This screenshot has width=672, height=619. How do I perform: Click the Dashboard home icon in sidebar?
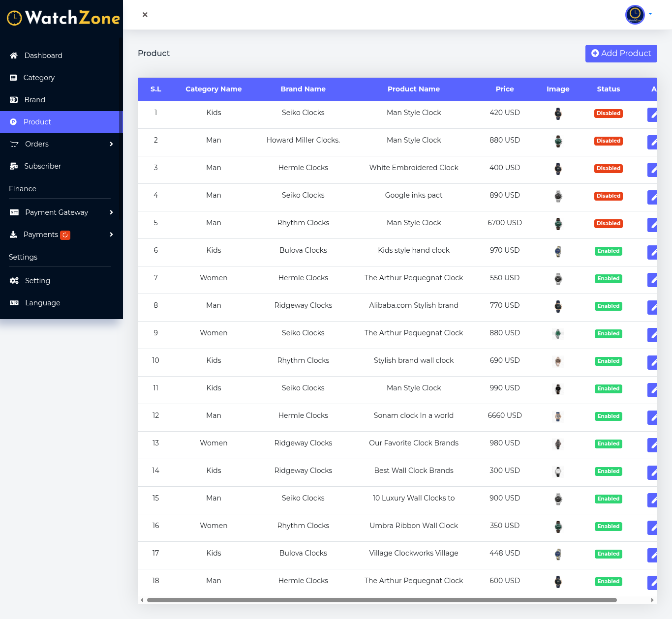[x=14, y=56]
